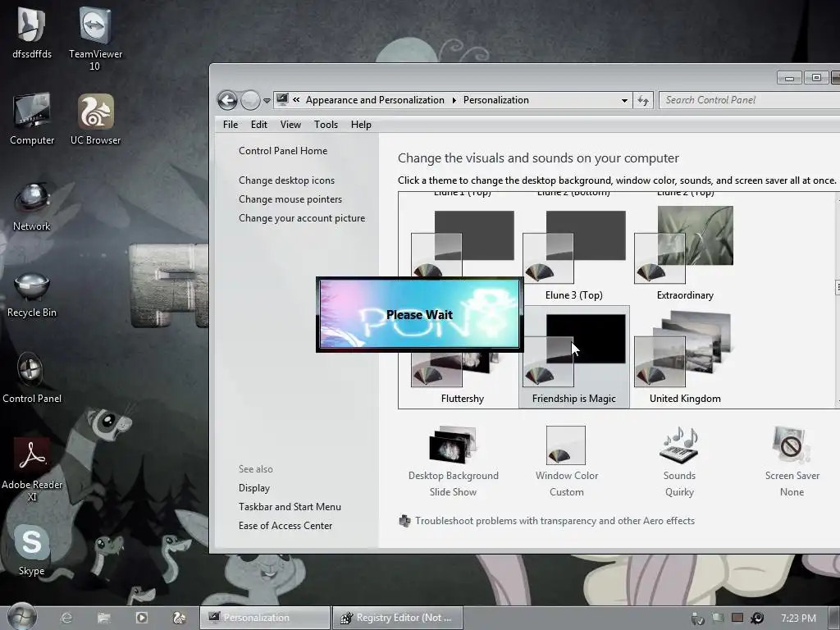Expand the chevron before Appearance and Personalization

(x=296, y=99)
